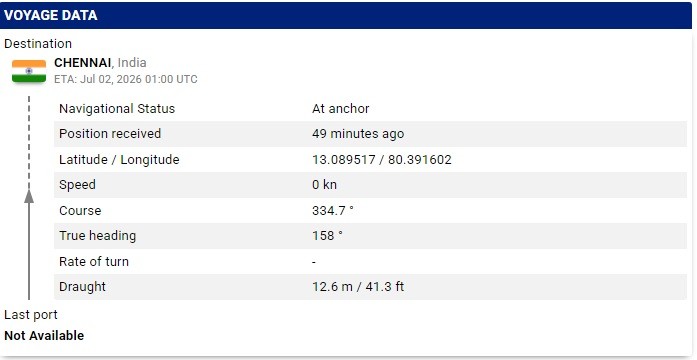Click the 12.6 m / 41.3 ft draught value
The height and width of the screenshot is (360, 697).
pos(358,287)
